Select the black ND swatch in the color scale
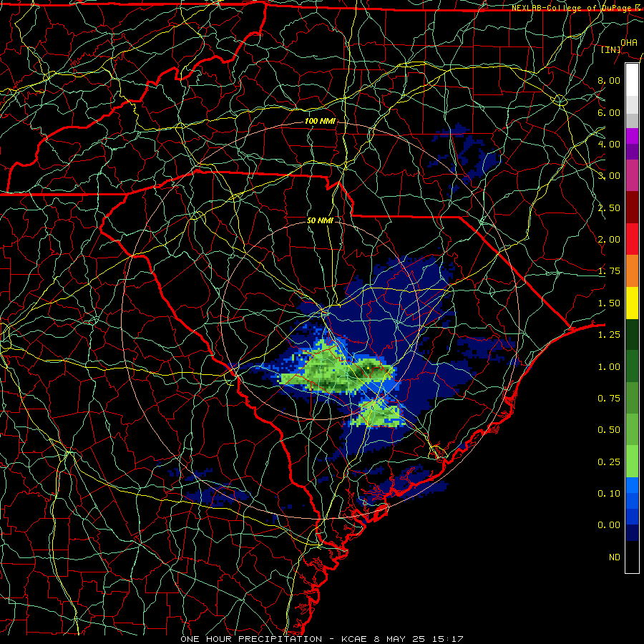This screenshot has width=644, height=644. (632, 557)
